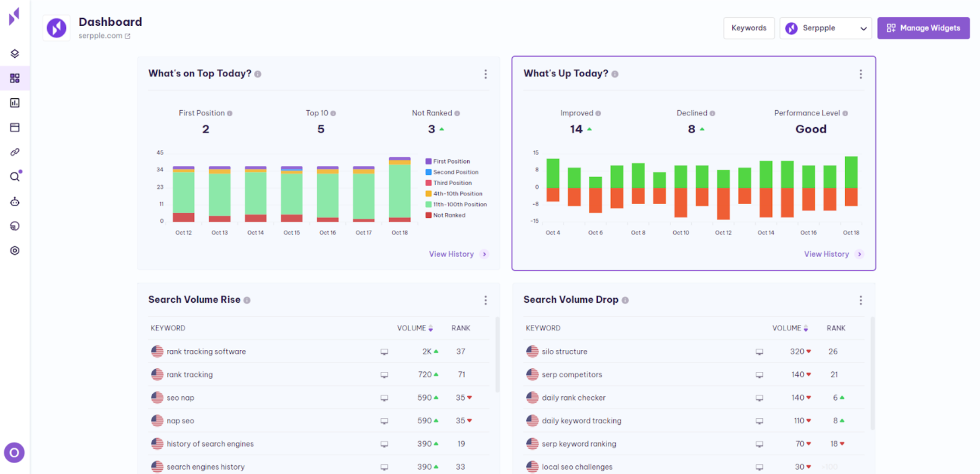Click info icon next to Top 10

[x=333, y=113]
